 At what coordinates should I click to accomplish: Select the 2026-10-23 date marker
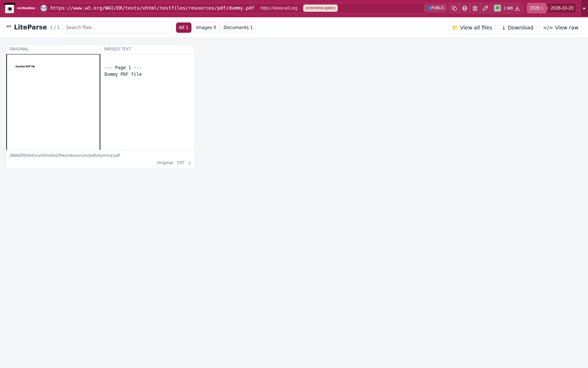pos(562,8)
